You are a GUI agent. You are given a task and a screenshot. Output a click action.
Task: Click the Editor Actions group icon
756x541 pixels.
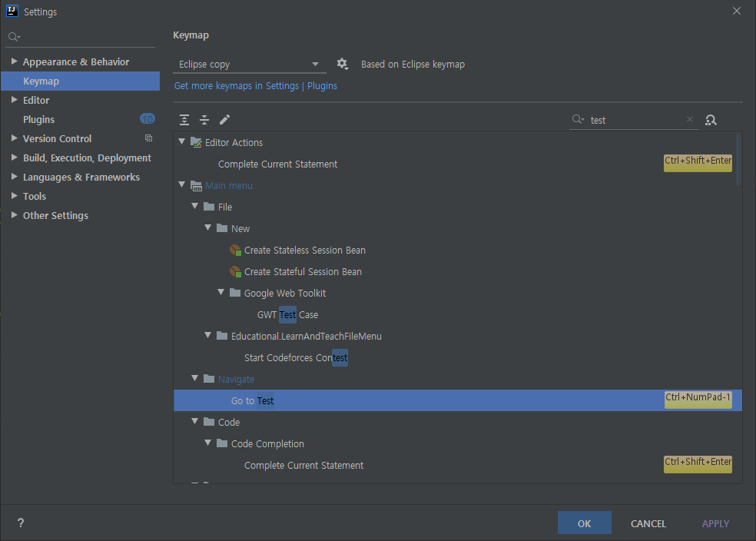coord(196,142)
